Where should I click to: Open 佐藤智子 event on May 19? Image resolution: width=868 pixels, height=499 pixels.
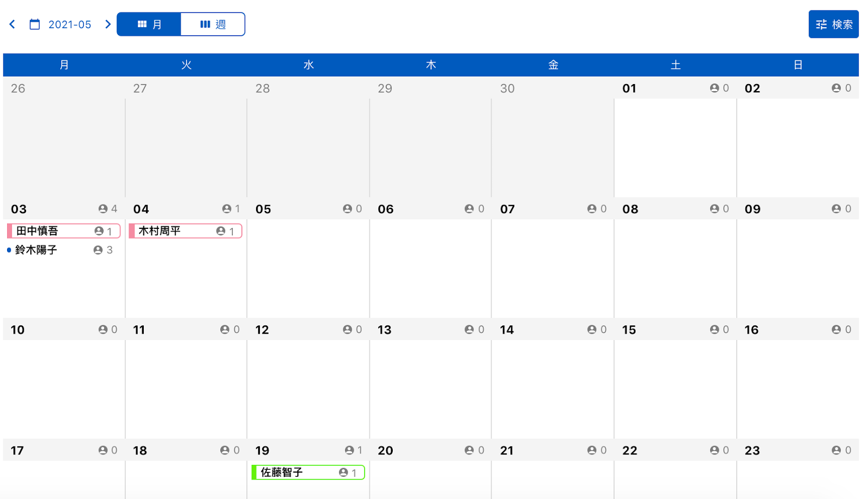pyautogui.click(x=308, y=472)
